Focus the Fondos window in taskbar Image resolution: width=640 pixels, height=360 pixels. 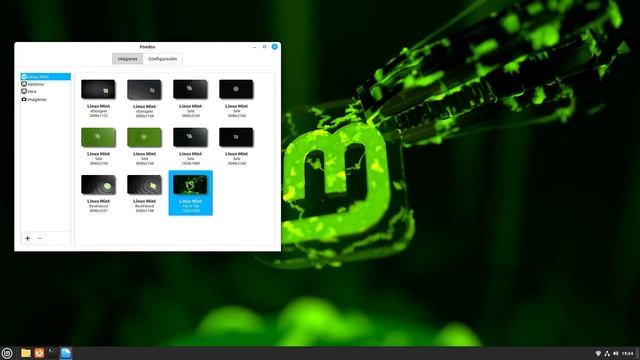(66, 353)
